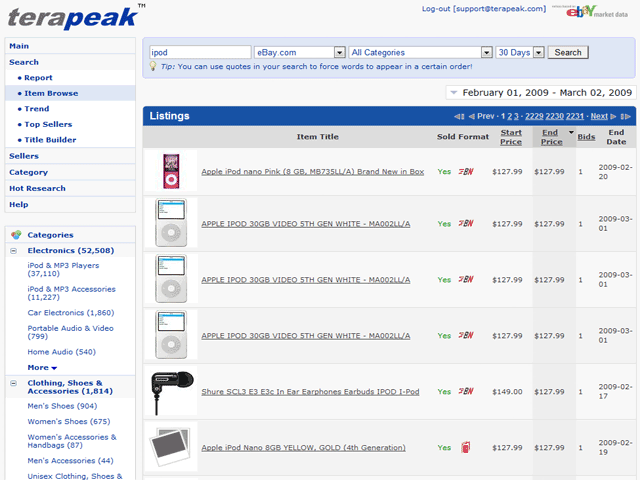Viewport: 640px width, 480px height.
Task: Click Log-out link
Action: (x=436, y=9)
